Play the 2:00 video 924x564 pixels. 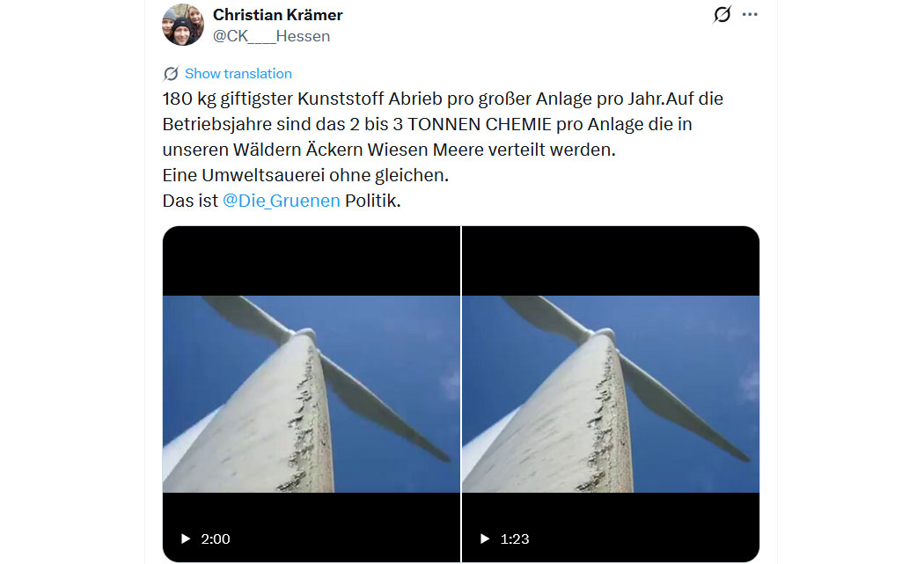coord(186,538)
